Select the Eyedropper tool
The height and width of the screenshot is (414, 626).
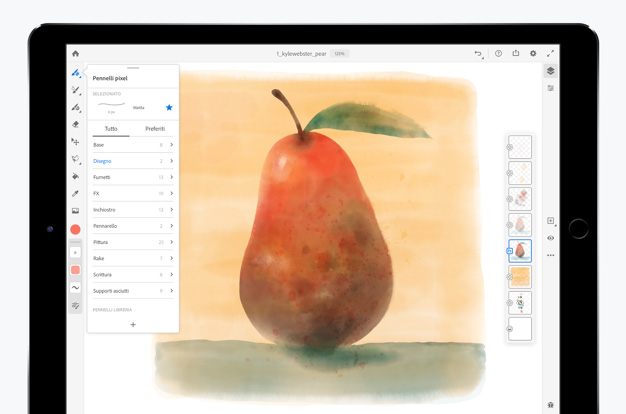75,194
